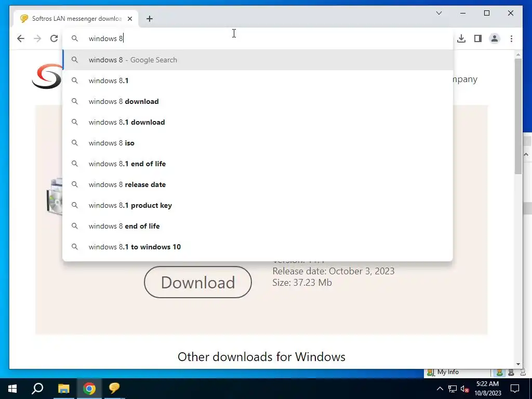Image resolution: width=532 pixels, height=399 pixels.
Task: Select 'windows 8 - Google Search' suggestion
Action: click(258, 60)
